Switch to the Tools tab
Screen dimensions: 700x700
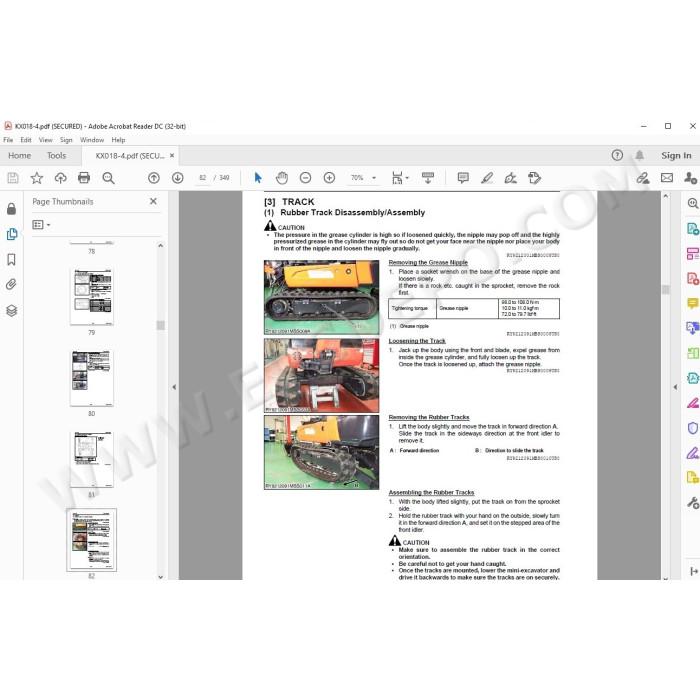coord(56,156)
